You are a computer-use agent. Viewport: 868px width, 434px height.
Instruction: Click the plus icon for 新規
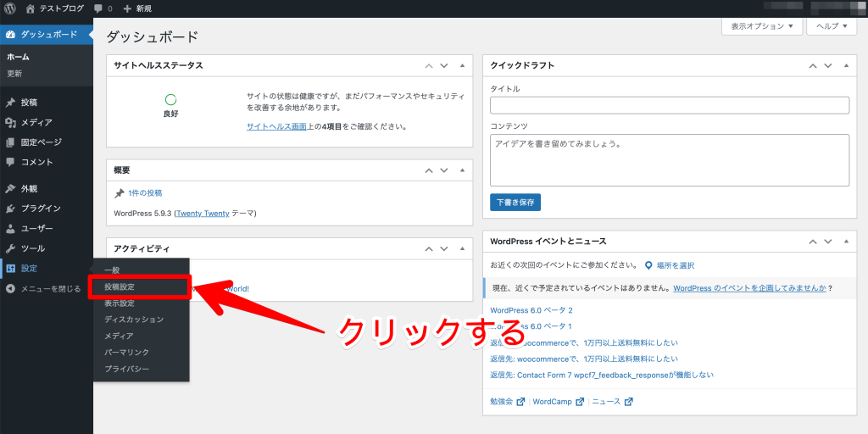pos(127,8)
